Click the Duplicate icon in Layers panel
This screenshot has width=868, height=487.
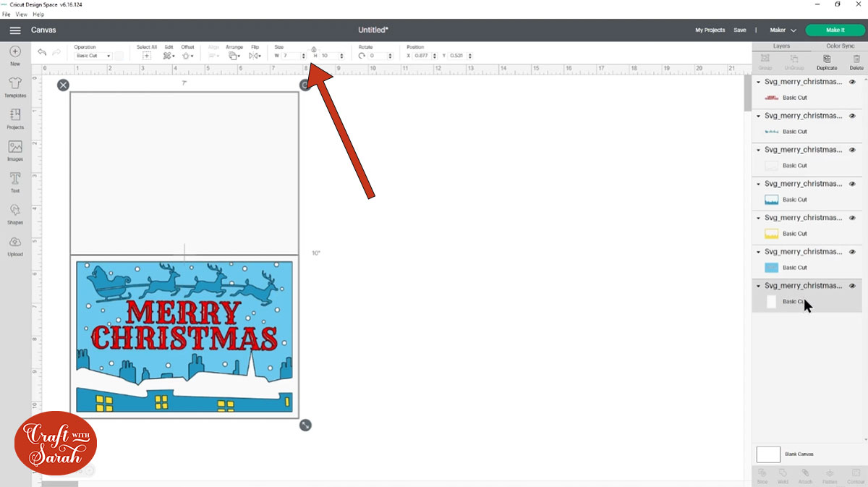pos(826,59)
